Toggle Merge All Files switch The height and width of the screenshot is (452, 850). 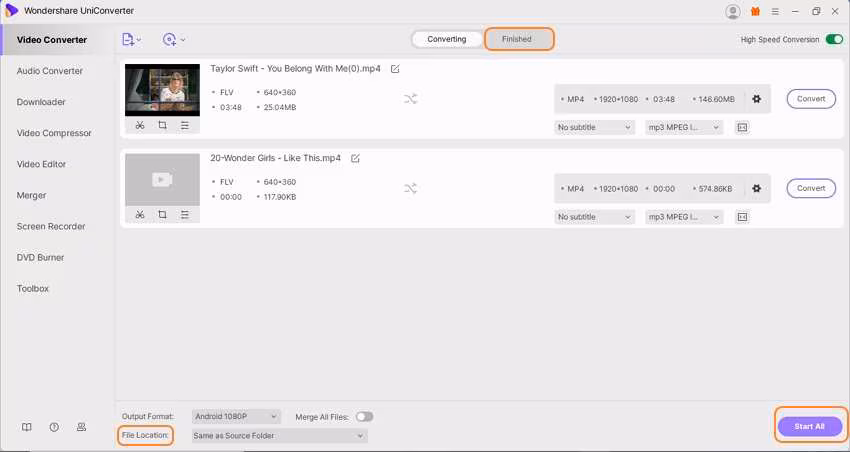pyautogui.click(x=364, y=417)
